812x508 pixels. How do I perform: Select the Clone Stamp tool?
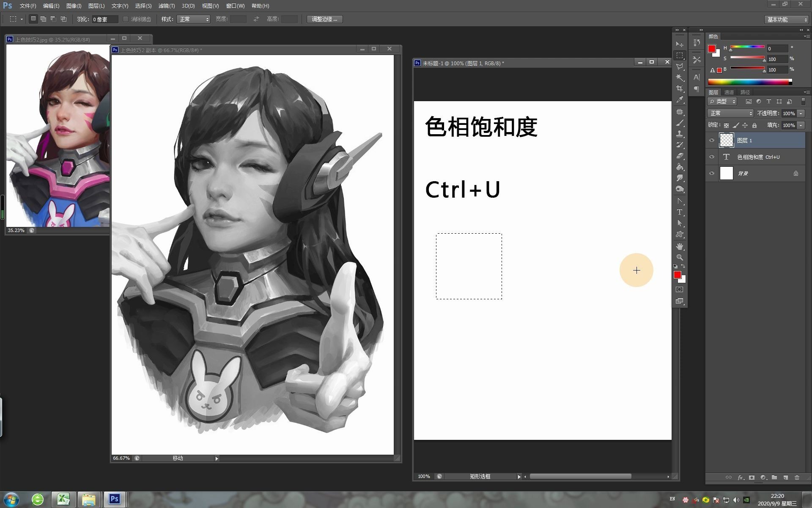(x=680, y=134)
